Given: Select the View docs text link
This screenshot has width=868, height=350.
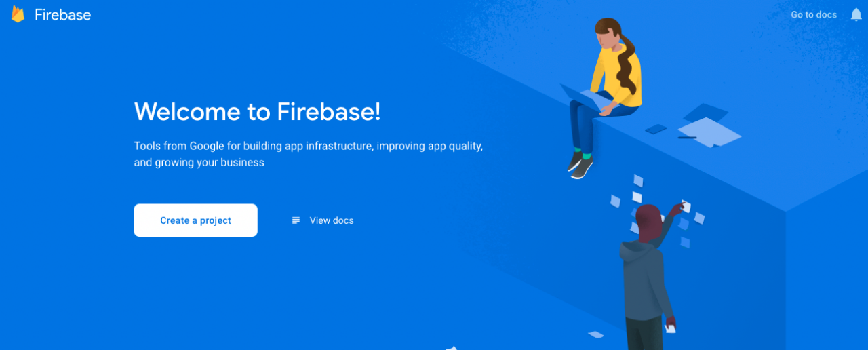Looking at the screenshot, I should coord(332,220).
